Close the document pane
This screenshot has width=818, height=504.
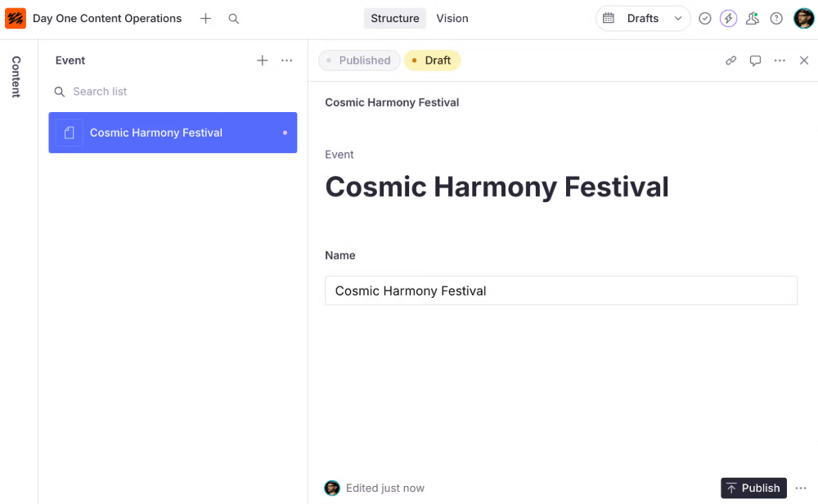click(804, 61)
